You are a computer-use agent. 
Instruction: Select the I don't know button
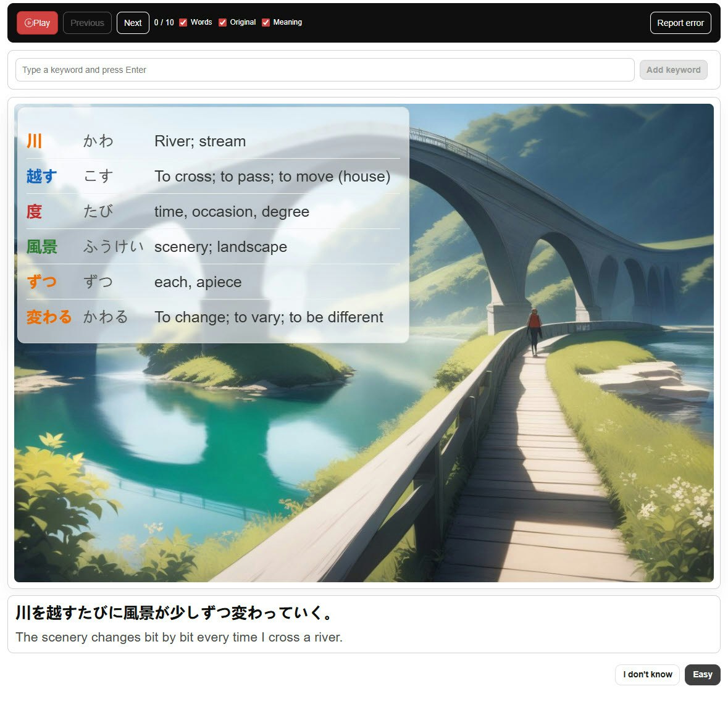(647, 674)
